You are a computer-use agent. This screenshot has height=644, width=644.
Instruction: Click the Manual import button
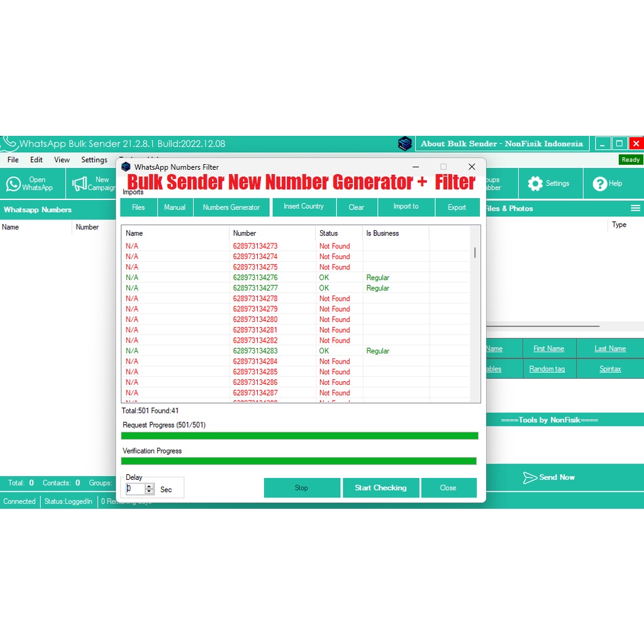click(x=175, y=208)
